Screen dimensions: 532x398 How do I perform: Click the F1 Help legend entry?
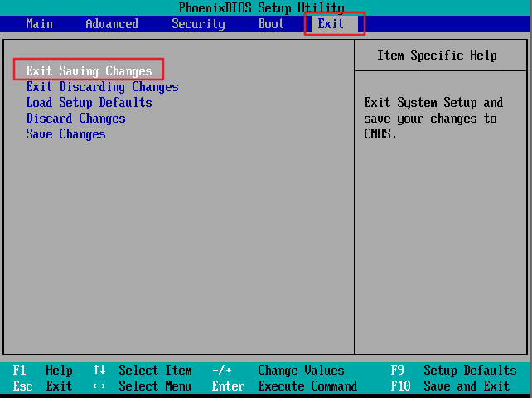42,370
